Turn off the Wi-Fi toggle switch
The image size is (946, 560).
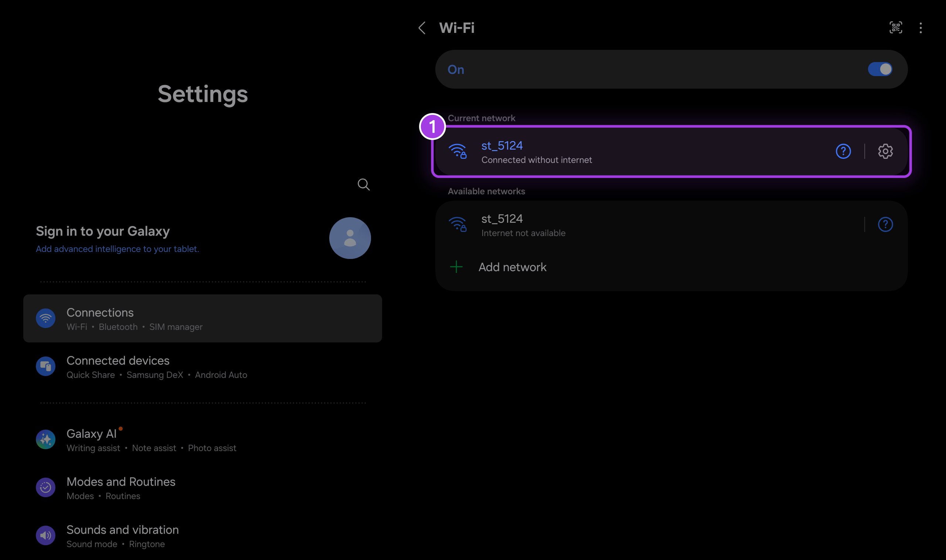[879, 69]
